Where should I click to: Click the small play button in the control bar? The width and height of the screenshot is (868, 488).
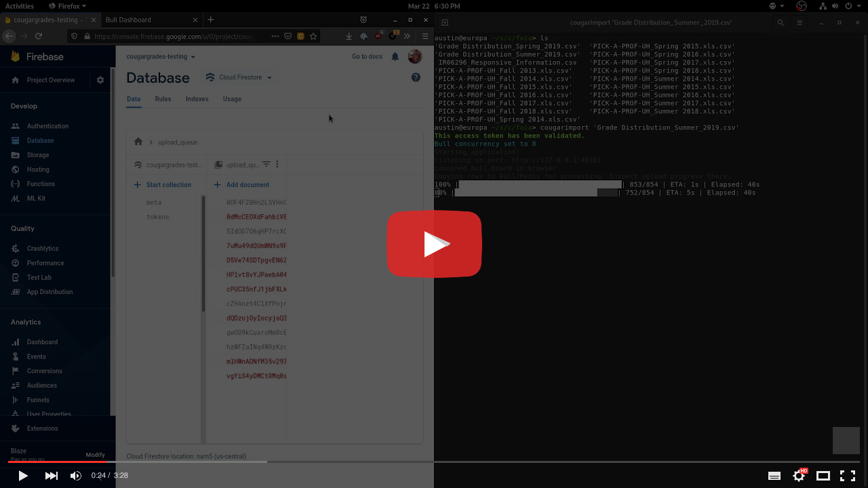point(23,476)
